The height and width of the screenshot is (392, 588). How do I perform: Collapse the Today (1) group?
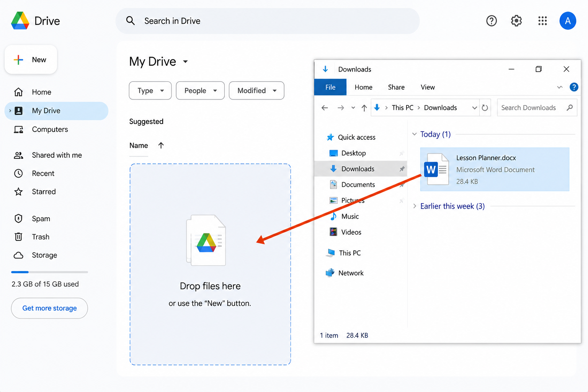pos(414,134)
